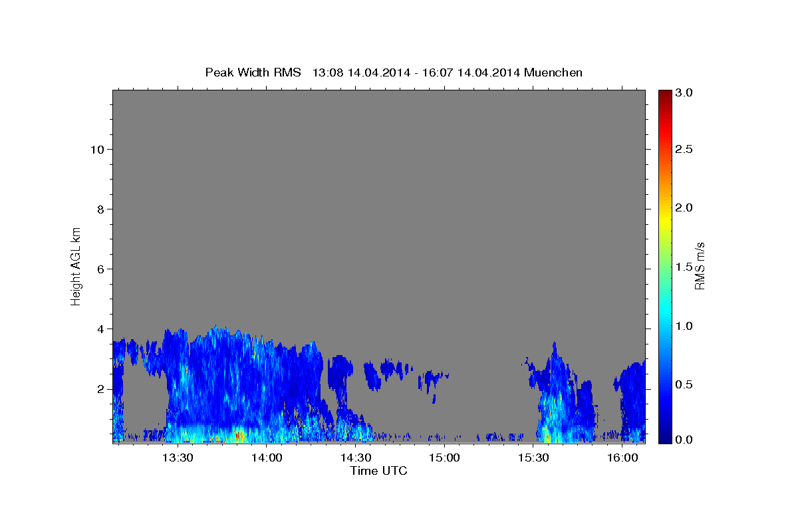Click the plot title 'Peak Width RMS'

click(253, 72)
